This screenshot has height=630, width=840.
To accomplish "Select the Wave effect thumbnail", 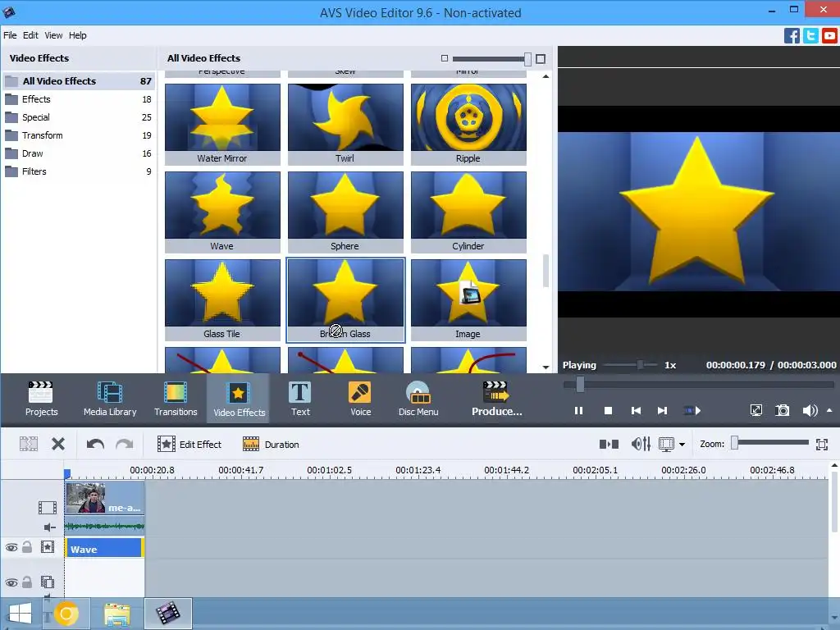I will (222, 212).
